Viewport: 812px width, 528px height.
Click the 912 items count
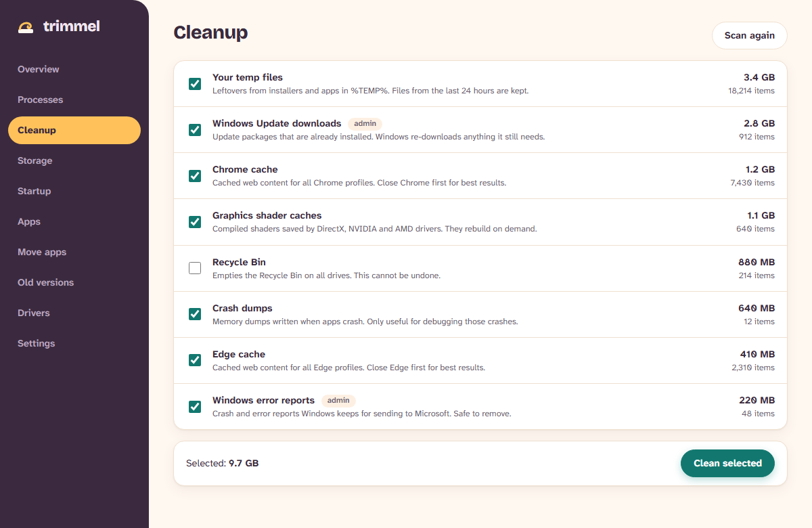point(757,137)
